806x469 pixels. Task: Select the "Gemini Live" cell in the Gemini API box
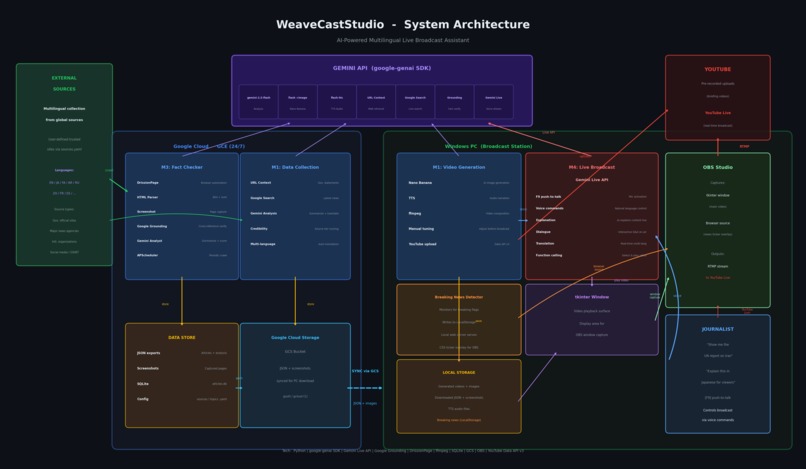click(x=493, y=102)
